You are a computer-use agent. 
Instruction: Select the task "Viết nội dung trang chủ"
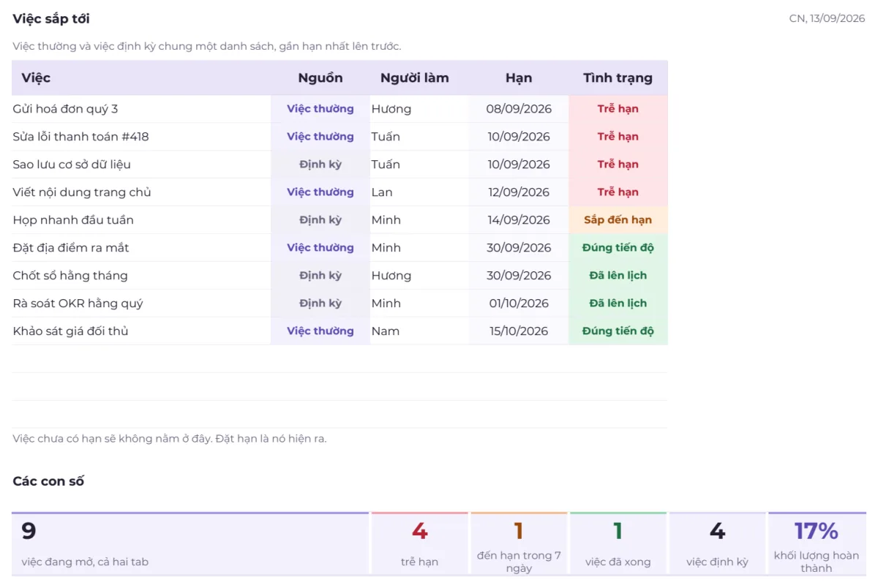tap(82, 192)
